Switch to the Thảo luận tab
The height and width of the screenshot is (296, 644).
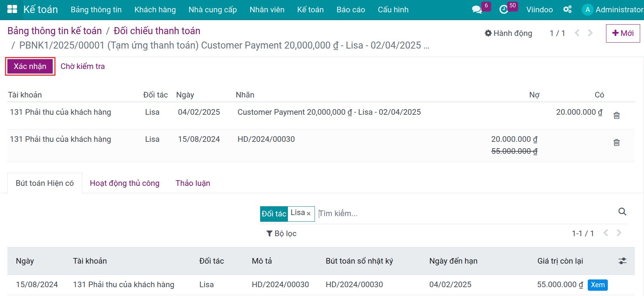(193, 183)
